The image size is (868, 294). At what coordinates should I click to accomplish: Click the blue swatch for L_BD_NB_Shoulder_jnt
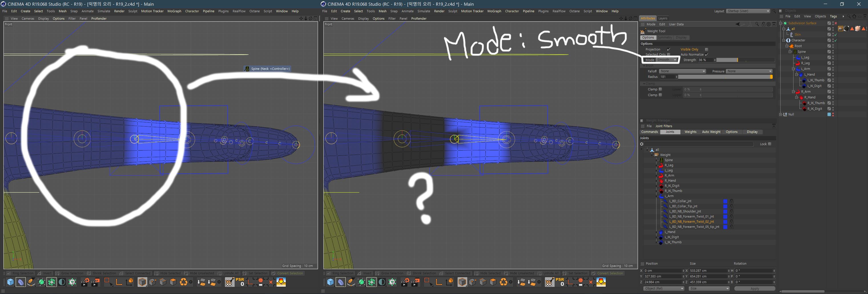coord(725,212)
